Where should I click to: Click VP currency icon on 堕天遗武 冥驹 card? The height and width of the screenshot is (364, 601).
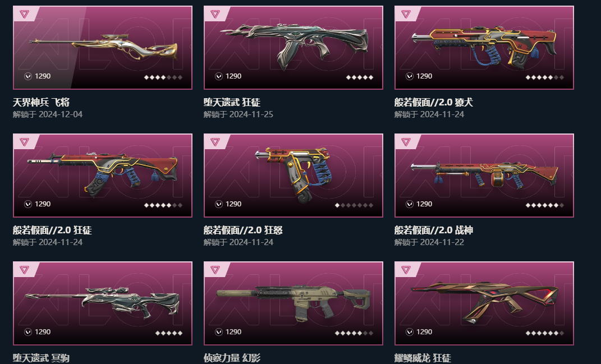point(28,332)
